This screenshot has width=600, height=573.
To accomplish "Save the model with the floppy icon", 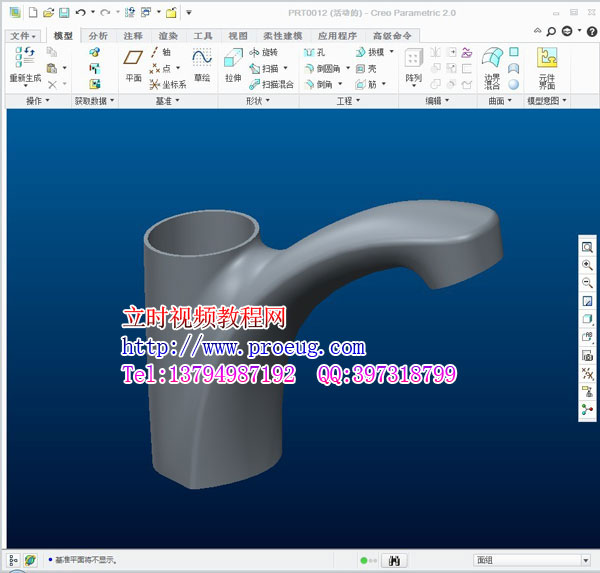I will tap(64, 13).
